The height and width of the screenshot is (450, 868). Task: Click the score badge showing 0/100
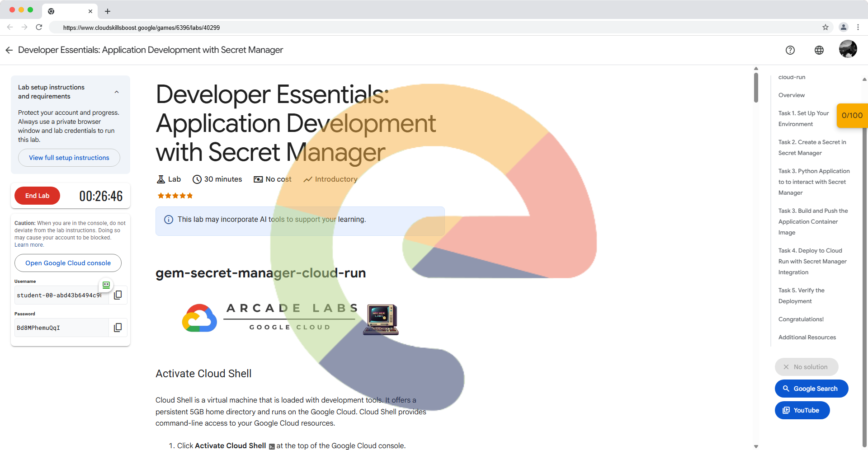pyautogui.click(x=852, y=115)
